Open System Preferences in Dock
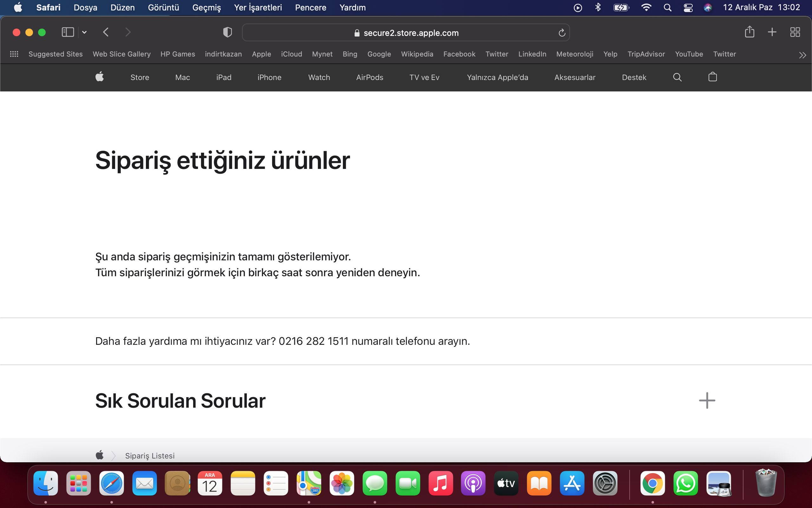Screen dimensions: 812x508 coord(605,484)
